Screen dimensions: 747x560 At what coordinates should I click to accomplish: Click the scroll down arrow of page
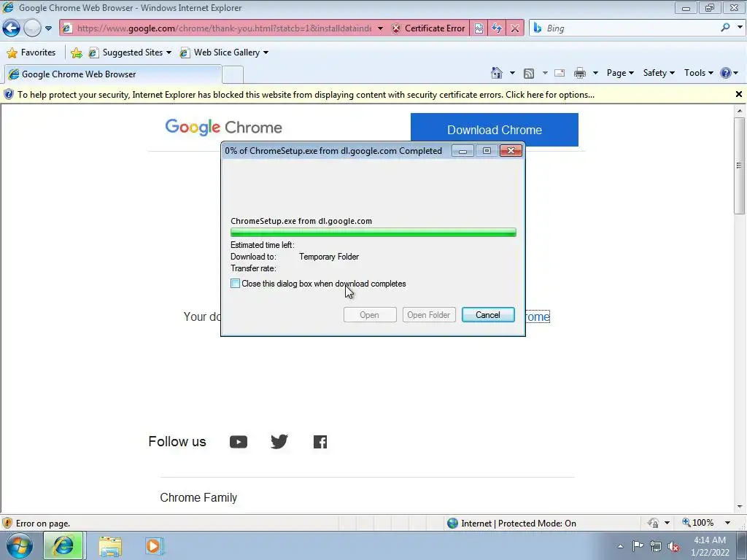(x=739, y=507)
